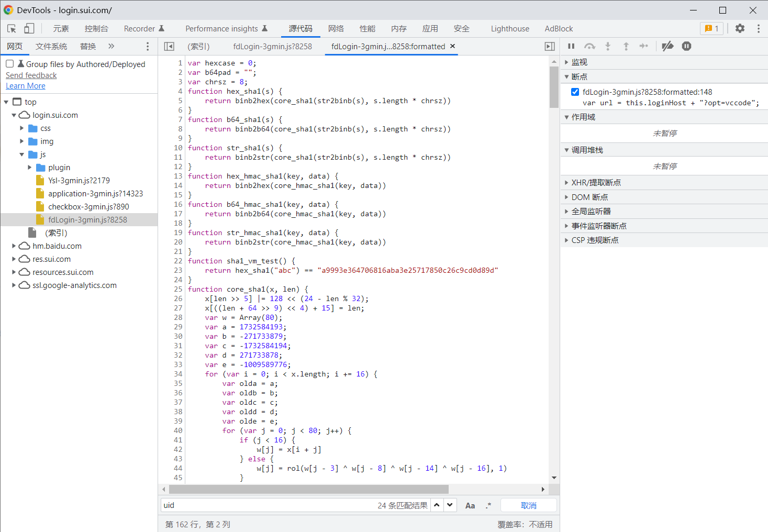Switch to the 网络 tab
The image size is (768, 532).
coord(336,29)
